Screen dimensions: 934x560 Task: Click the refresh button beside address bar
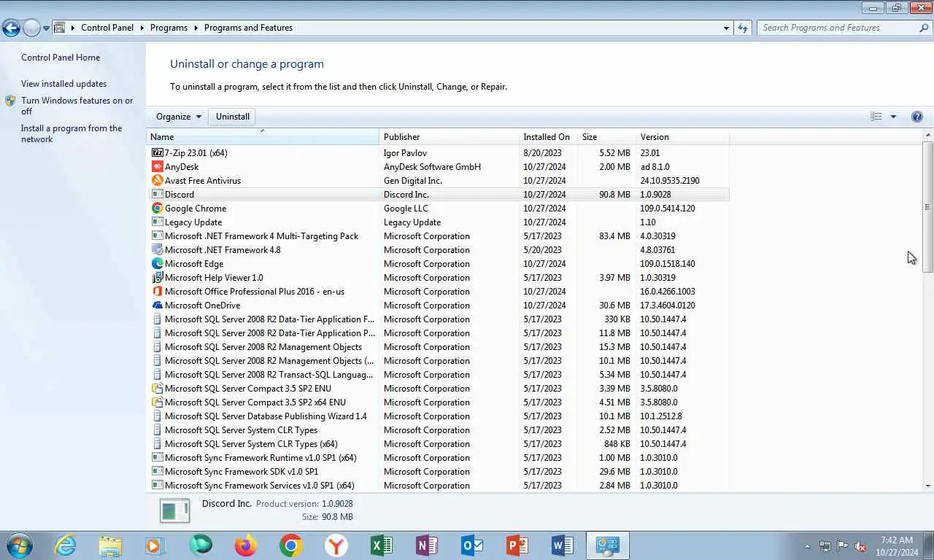coord(743,28)
